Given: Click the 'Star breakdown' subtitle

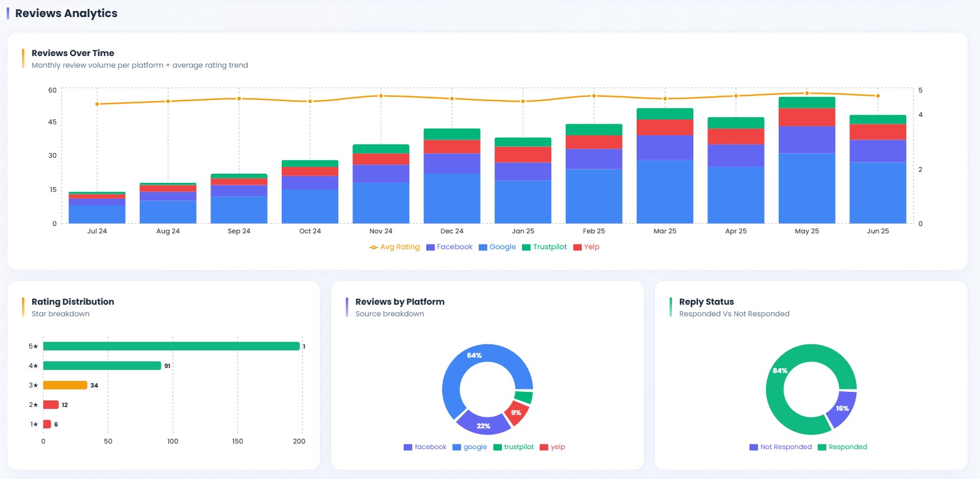Looking at the screenshot, I should (60, 314).
